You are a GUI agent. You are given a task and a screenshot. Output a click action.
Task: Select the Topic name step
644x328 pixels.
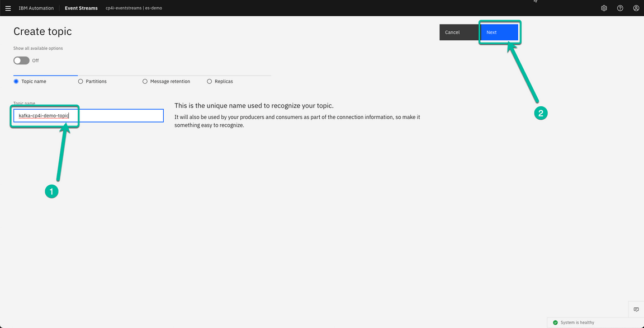click(x=16, y=81)
